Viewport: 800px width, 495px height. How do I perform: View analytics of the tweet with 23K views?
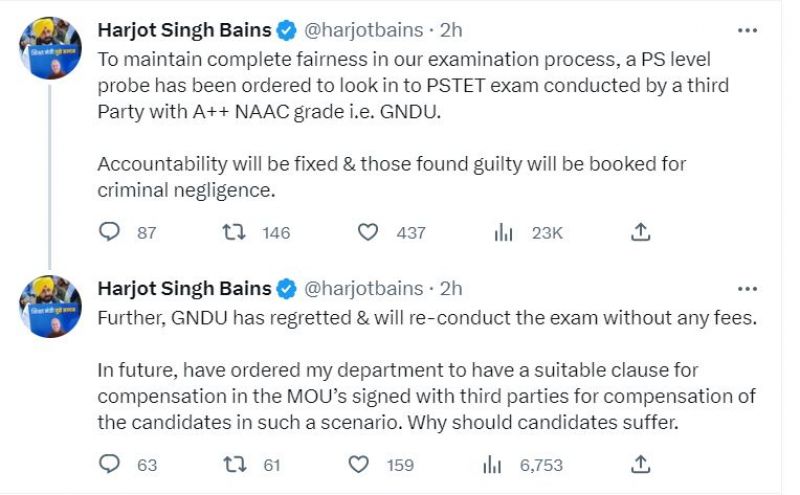point(503,232)
